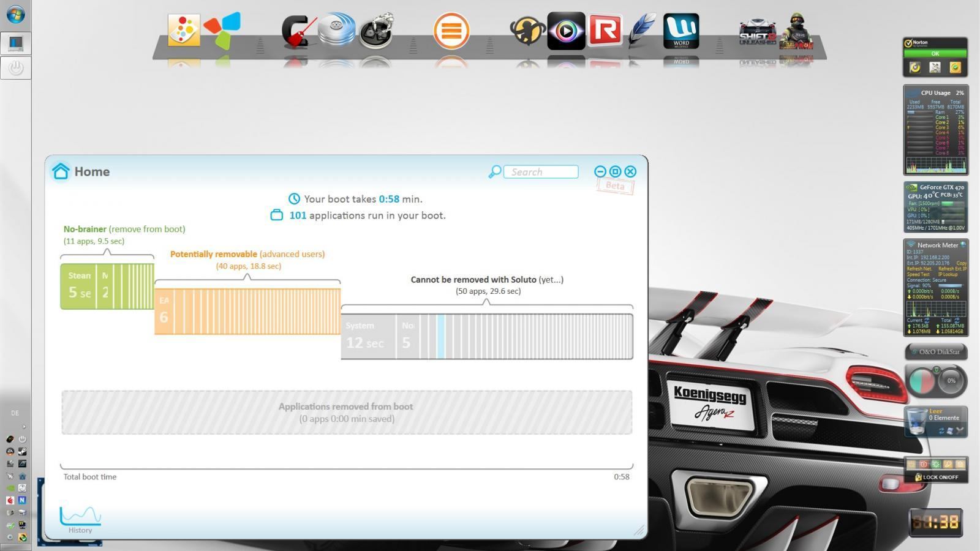980x551 pixels.
Task: Select the System 12 sec boot block
Action: [368, 336]
